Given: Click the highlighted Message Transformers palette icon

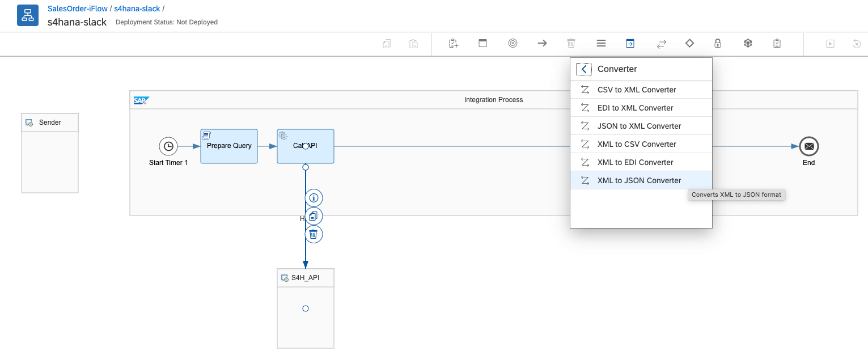Looking at the screenshot, I should click(x=630, y=43).
